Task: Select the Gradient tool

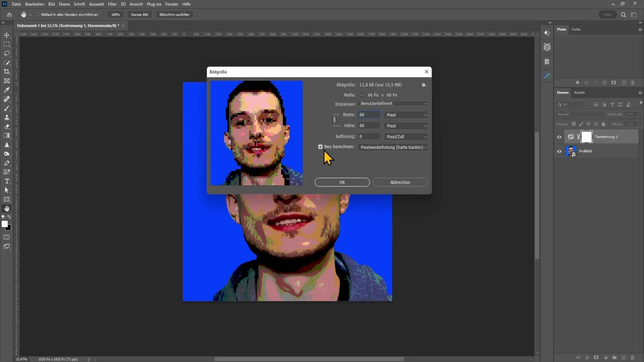Action: (7, 135)
